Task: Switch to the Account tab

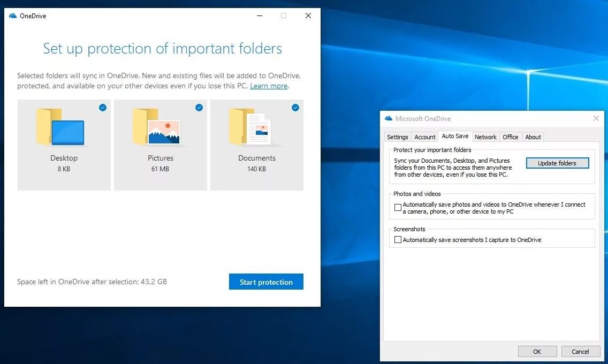Action: 425,137
